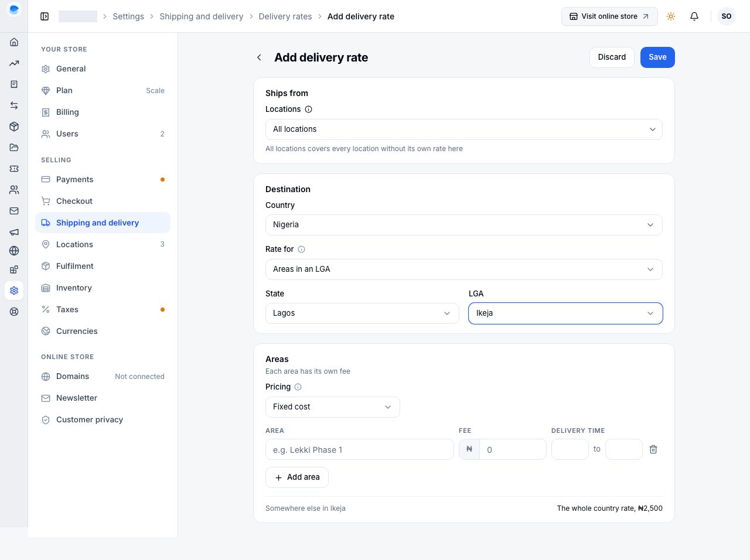Click the Save button

657,57
